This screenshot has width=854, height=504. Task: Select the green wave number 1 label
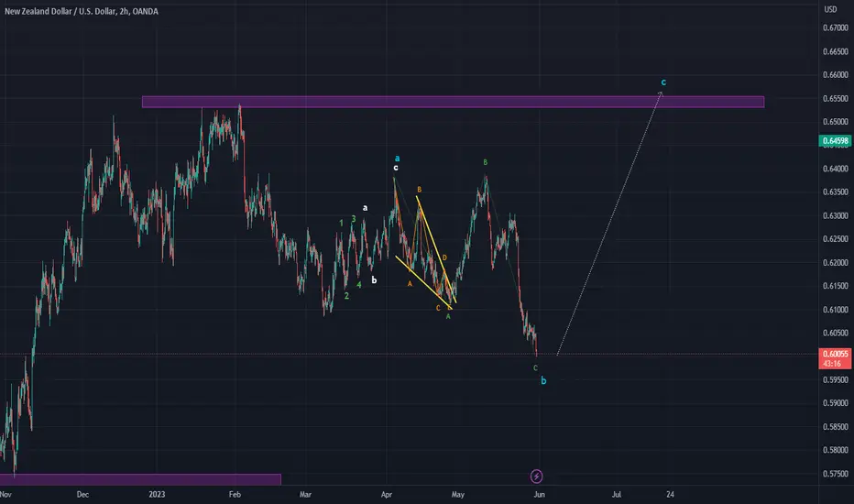[x=342, y=223]
